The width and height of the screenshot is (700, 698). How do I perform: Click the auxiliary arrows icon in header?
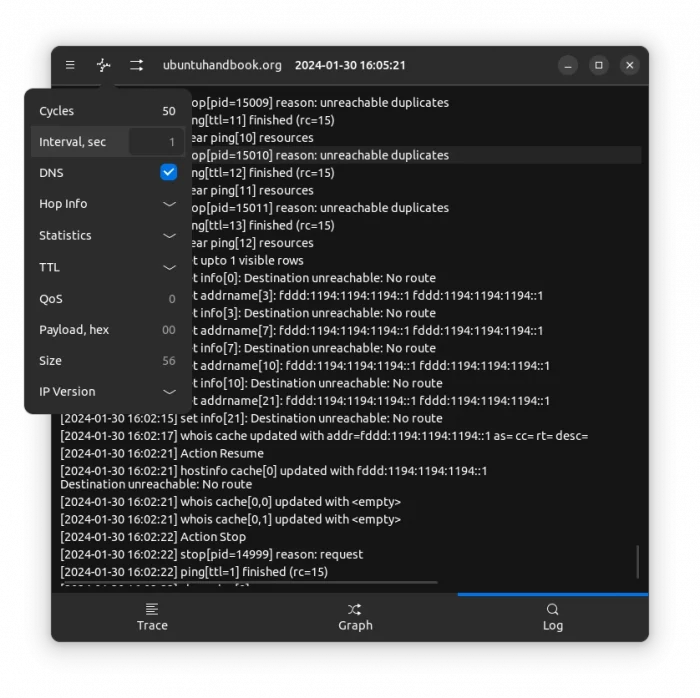pos(136,65)
